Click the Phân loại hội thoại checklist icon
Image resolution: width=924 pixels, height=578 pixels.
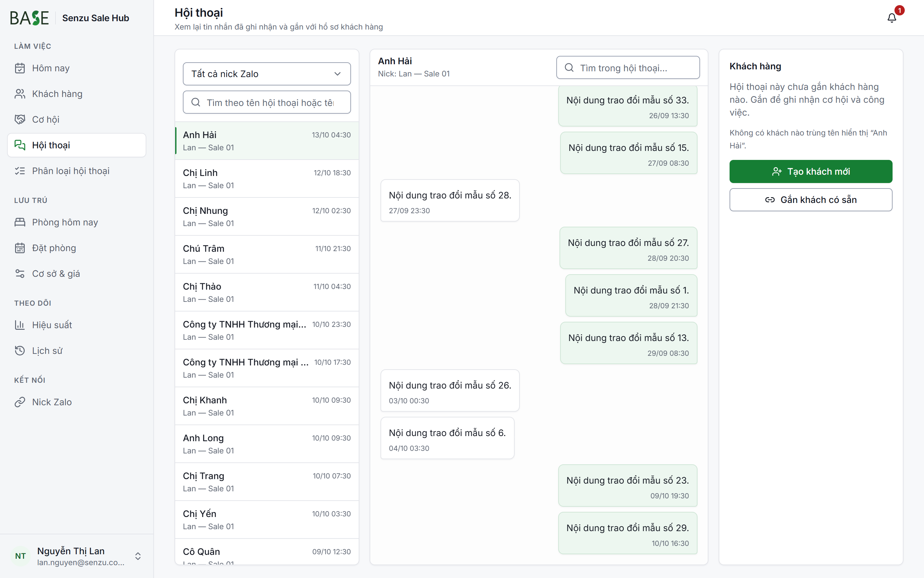20,171
